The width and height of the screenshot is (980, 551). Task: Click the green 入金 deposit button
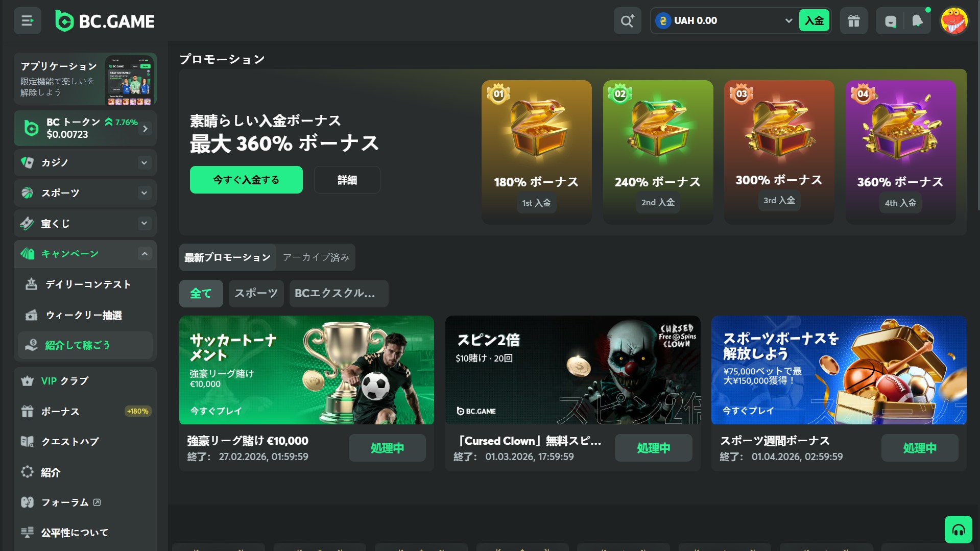pos(814,21)
